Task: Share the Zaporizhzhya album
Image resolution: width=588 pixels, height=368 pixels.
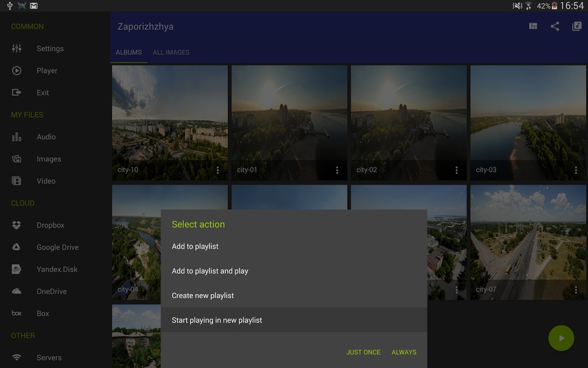Action: click(x=555, y=26)
